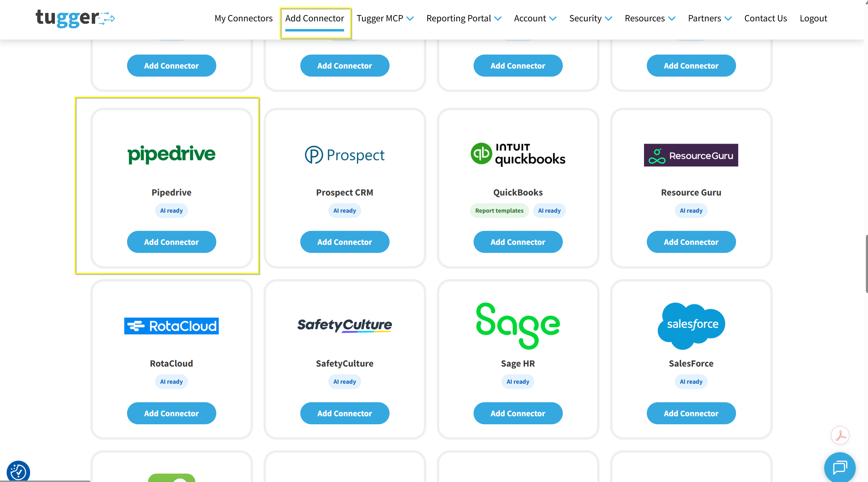Click the Sage logo

point(518,326)
